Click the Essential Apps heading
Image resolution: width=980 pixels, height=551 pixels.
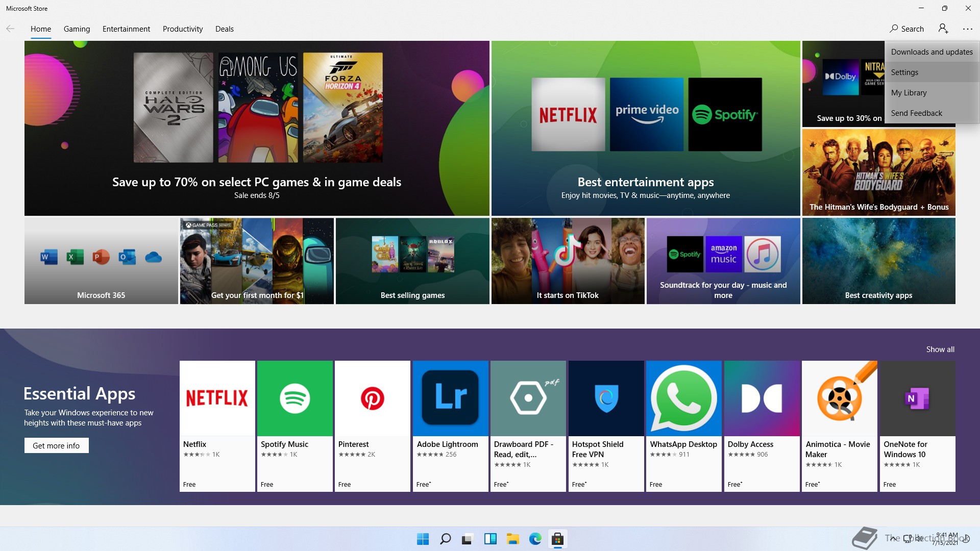click(80, 394)
